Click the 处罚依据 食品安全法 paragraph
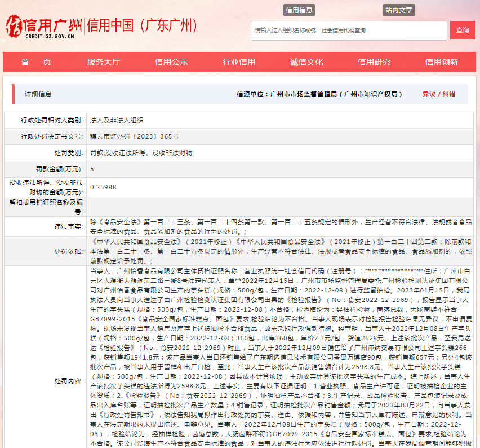480x448 pixels. [281, 251]
